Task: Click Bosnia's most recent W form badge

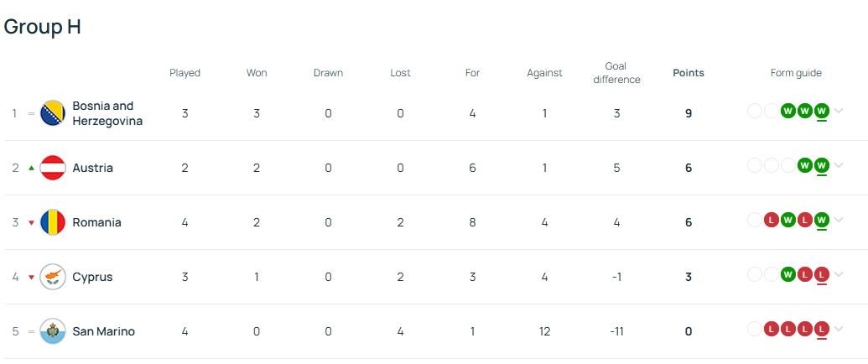Action: point(822,111)
